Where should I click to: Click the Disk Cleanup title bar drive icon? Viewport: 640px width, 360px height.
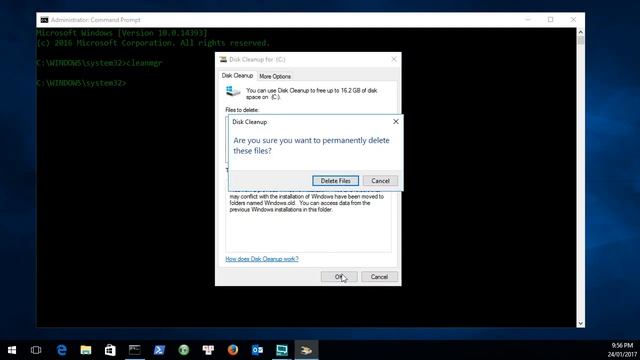click(223, 60)
